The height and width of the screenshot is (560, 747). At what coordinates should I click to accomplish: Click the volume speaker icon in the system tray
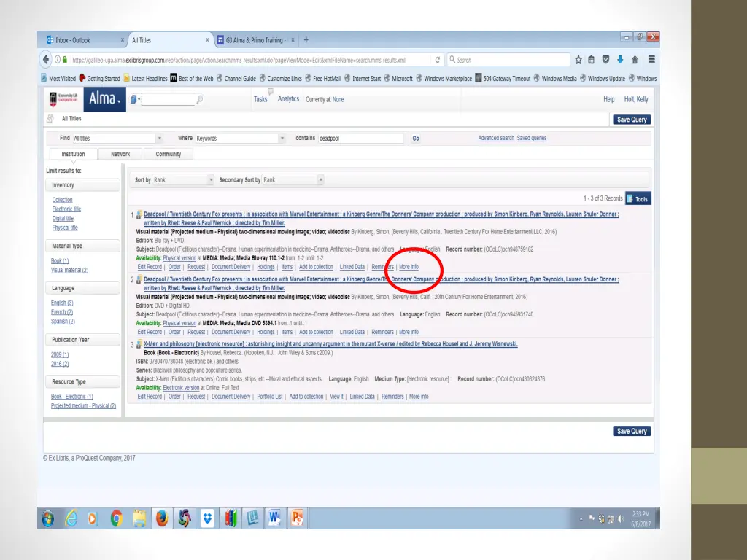(x=620, y=518)
